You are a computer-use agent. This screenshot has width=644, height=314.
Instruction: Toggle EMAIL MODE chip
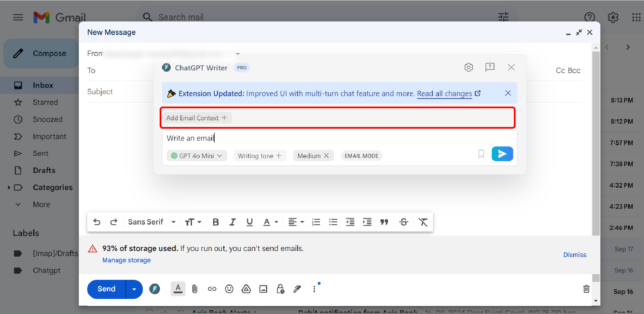click(x=361, y=156)
